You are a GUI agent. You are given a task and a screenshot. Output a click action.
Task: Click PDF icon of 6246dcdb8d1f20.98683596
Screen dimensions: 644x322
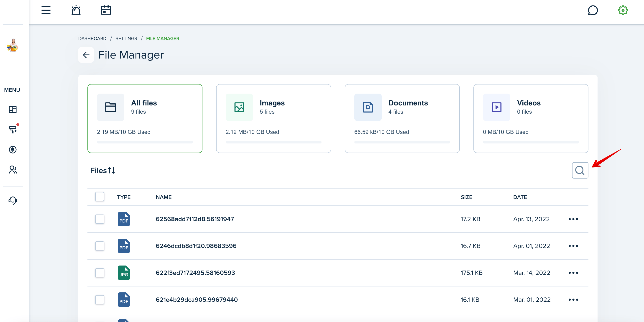(124, 246)
